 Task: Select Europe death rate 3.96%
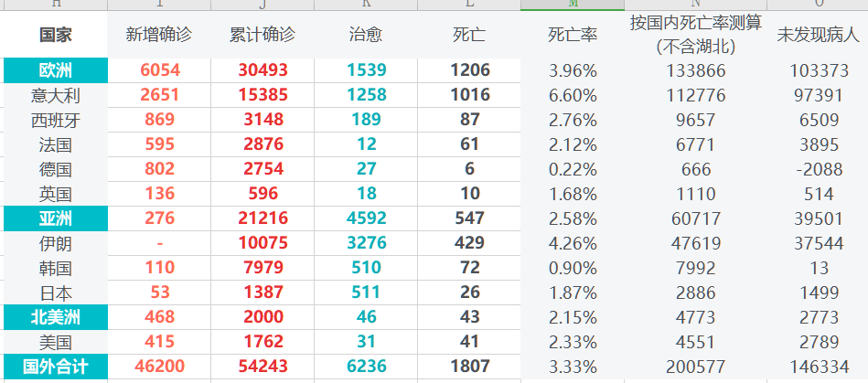pyautogui.click(x=573, y=70)
